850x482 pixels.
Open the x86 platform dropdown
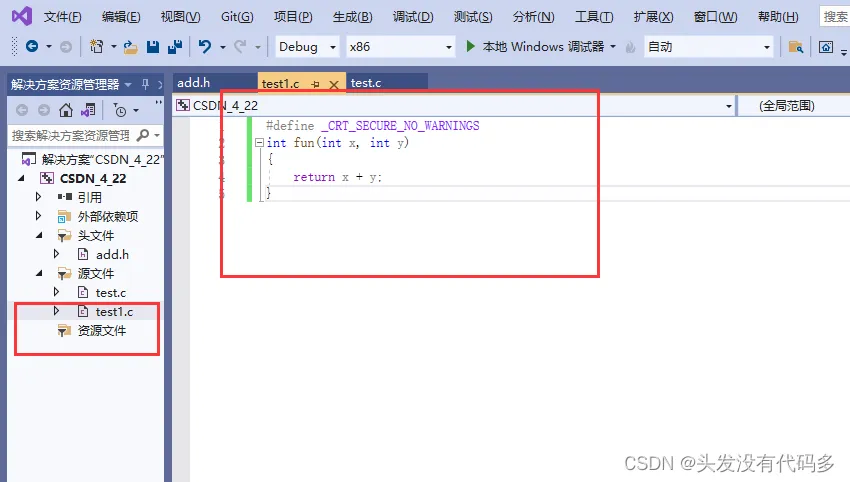[400, 47]
